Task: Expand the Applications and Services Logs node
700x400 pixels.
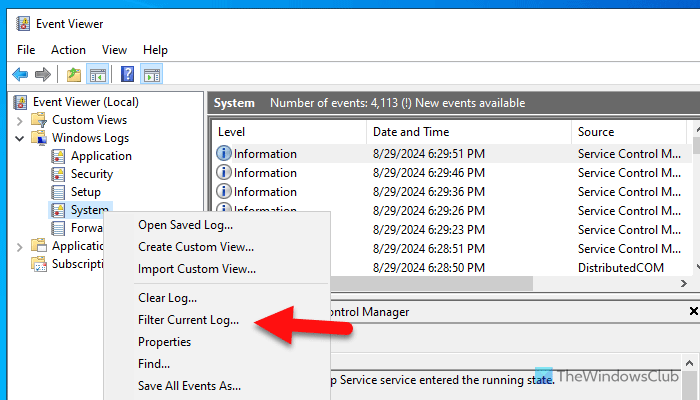Action: 20,246
